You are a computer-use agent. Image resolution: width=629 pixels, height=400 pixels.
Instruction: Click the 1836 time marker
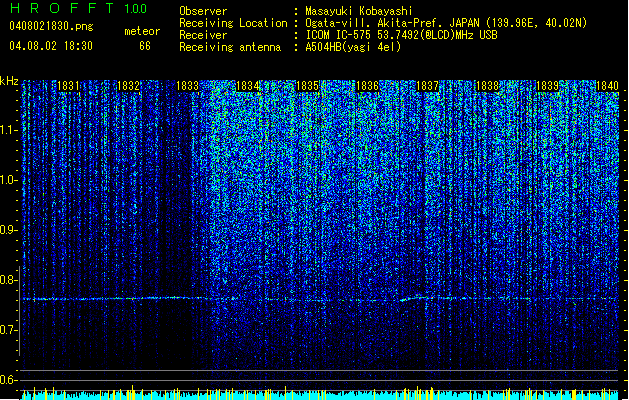[367, 86]
